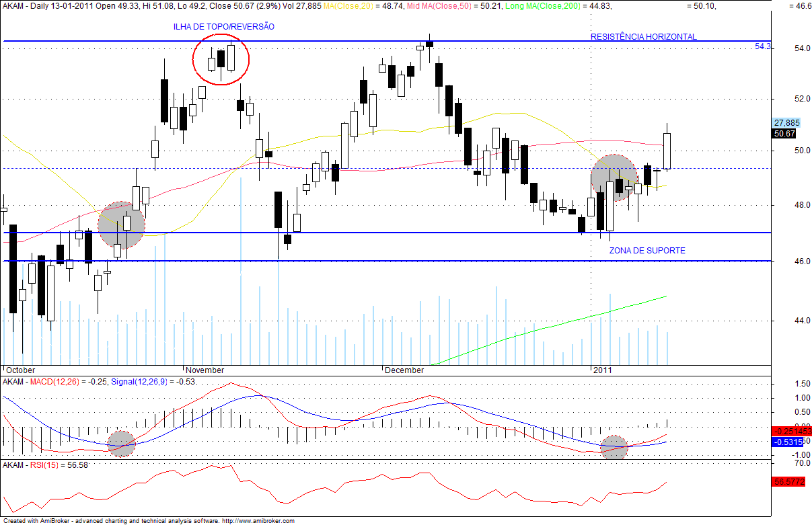Select the gray circle on January price candles
Screen dimensions: 812x525
(614, 178)
